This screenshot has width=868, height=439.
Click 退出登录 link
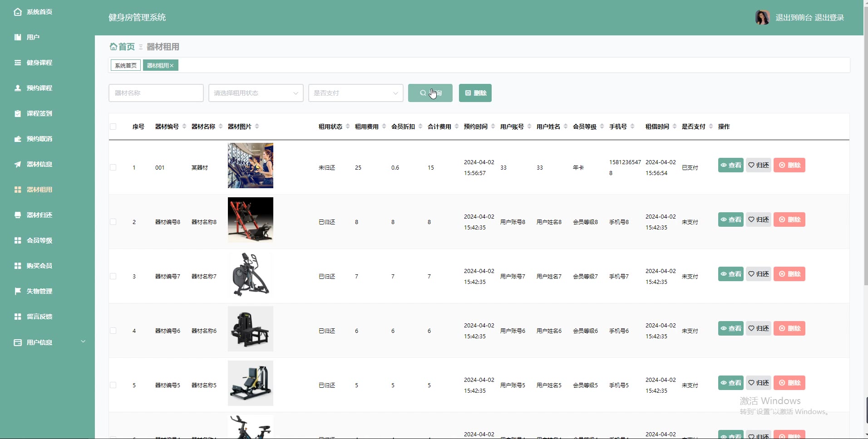(x=829, y=18)
